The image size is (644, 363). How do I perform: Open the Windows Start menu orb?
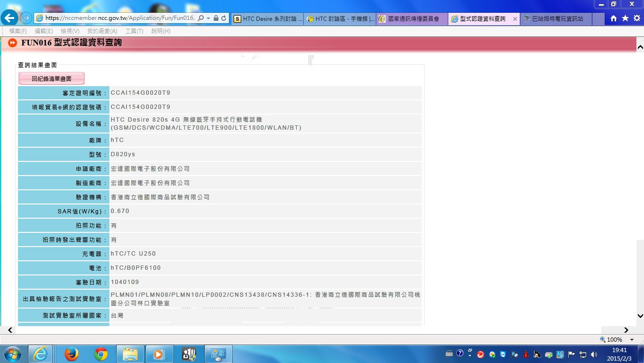[13, 354]
